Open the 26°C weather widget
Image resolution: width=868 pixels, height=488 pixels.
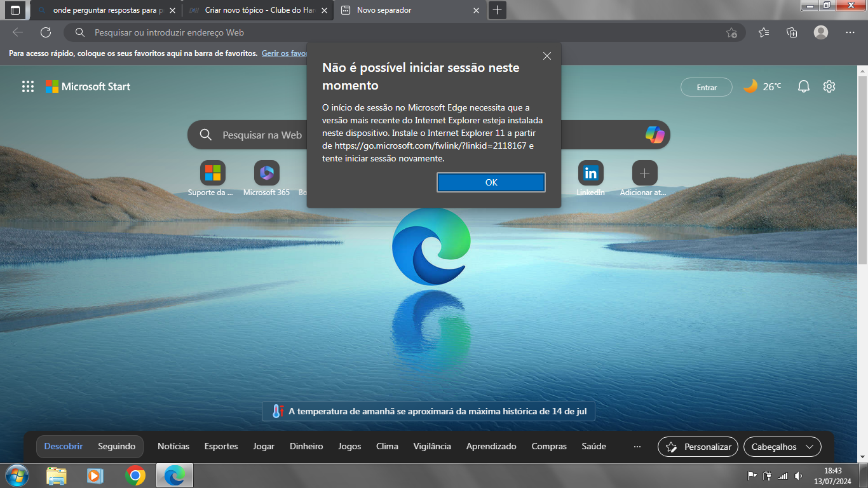[763, 86]
